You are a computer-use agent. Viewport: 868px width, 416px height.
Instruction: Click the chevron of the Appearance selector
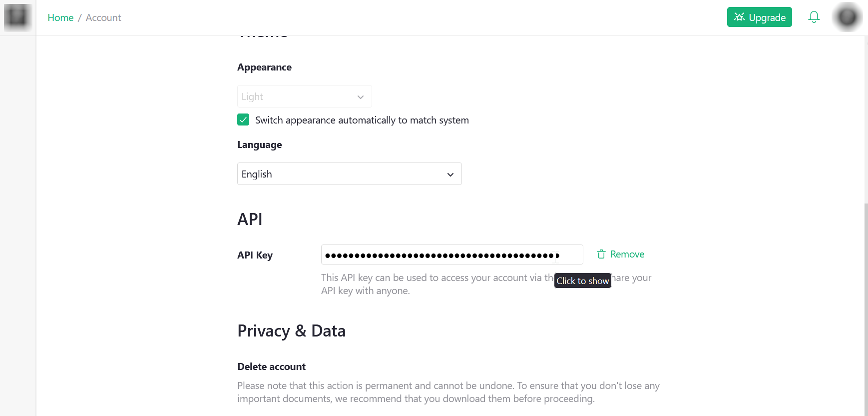coord(361,97)
